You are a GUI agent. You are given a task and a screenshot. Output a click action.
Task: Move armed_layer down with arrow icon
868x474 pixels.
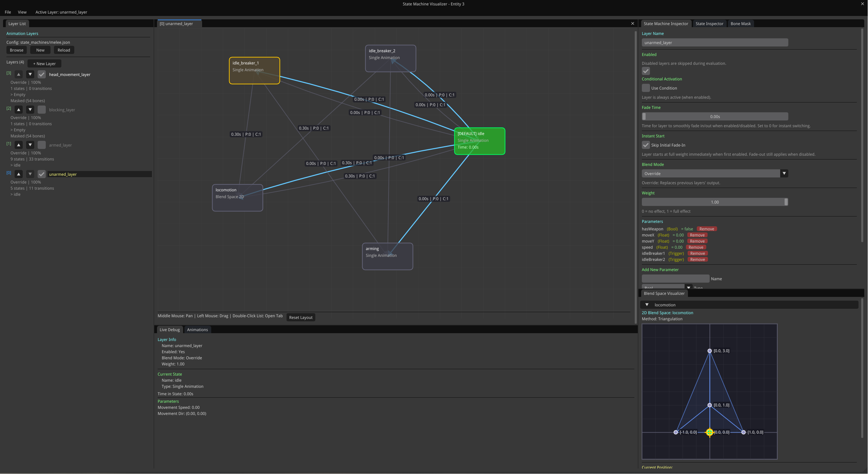pos(30,145)
